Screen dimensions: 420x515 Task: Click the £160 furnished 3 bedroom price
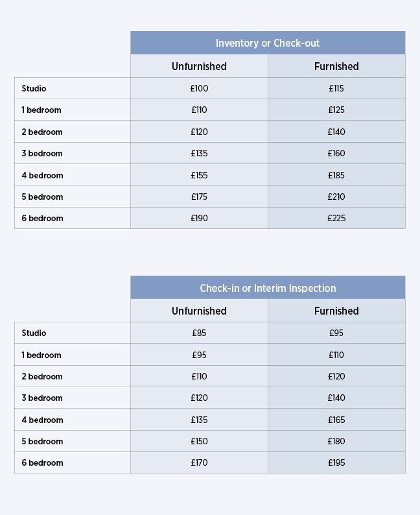click(x=336, y=153)
